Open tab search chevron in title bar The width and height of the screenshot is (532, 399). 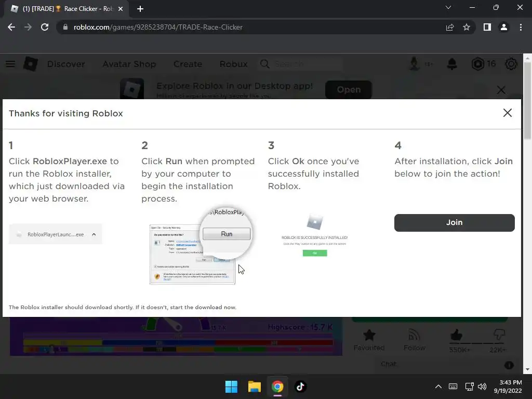tap(448, 7)
